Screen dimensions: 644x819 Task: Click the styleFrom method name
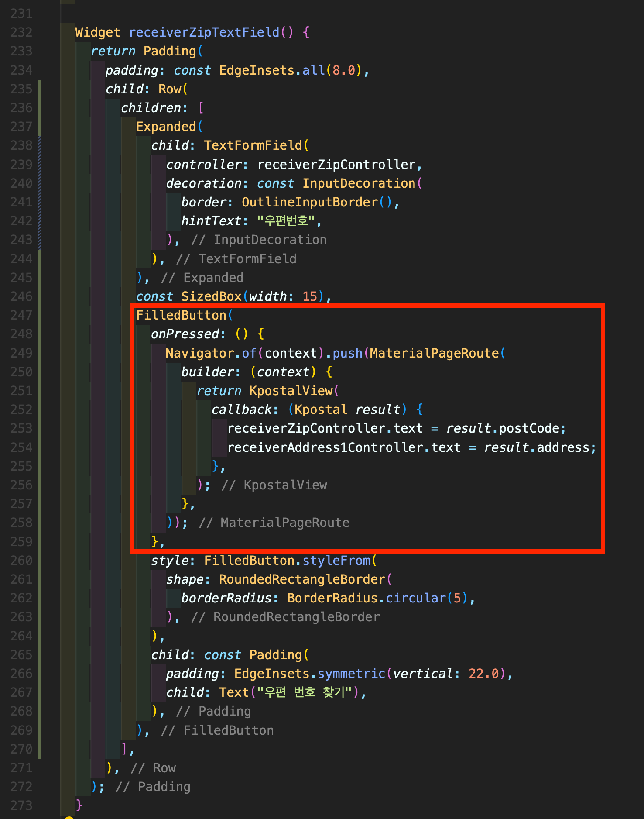[x=336, y=561]
